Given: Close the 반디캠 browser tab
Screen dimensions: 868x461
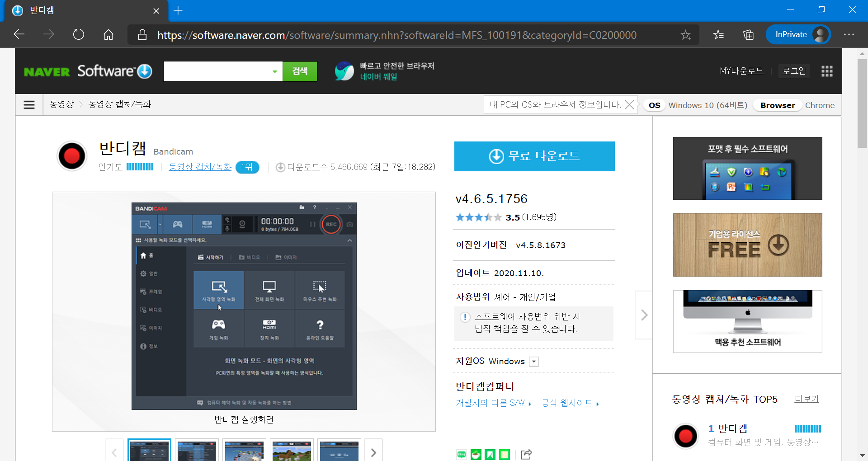Looking at the screenshot, I should point(156,11).
